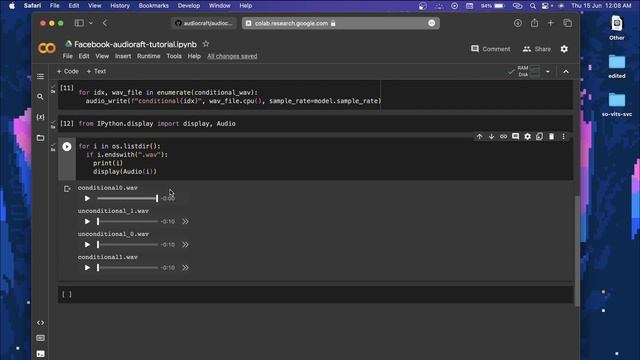
Task: Click the empty code cell at bottom
Action: coord(316,294)
